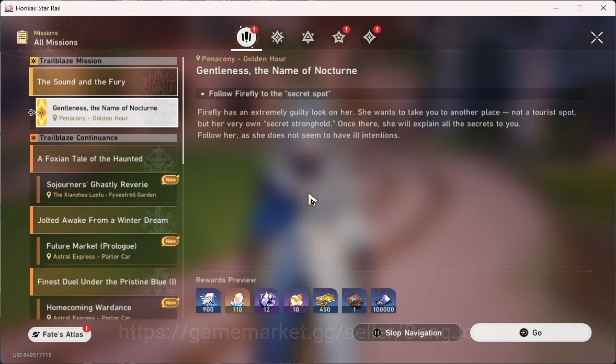Select Sojourners' Ghastly Reverie mission
The width and height of the screenshot is (616, 364).
click(107, 189)
